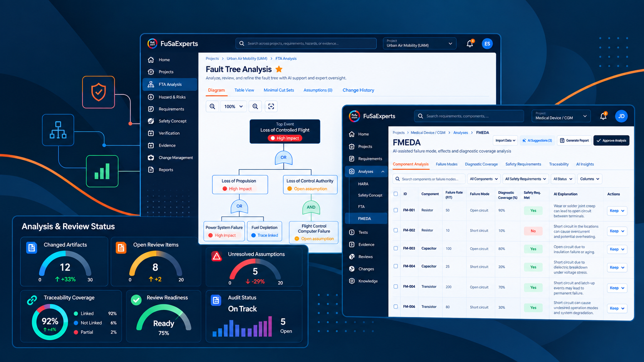
Task: Switch to Minimal Cut Sets tab
Action: click(279, 90)
